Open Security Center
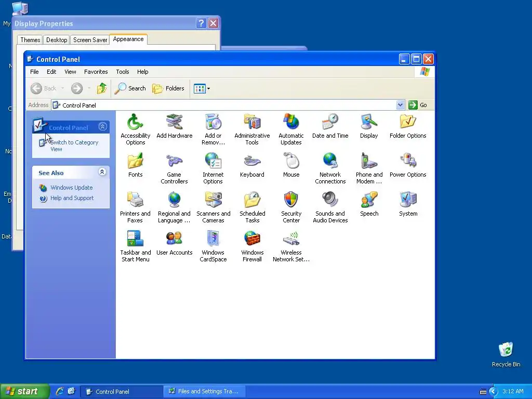Image resolution: width=532 pixels, height=399 pixels. pos(291,207)
